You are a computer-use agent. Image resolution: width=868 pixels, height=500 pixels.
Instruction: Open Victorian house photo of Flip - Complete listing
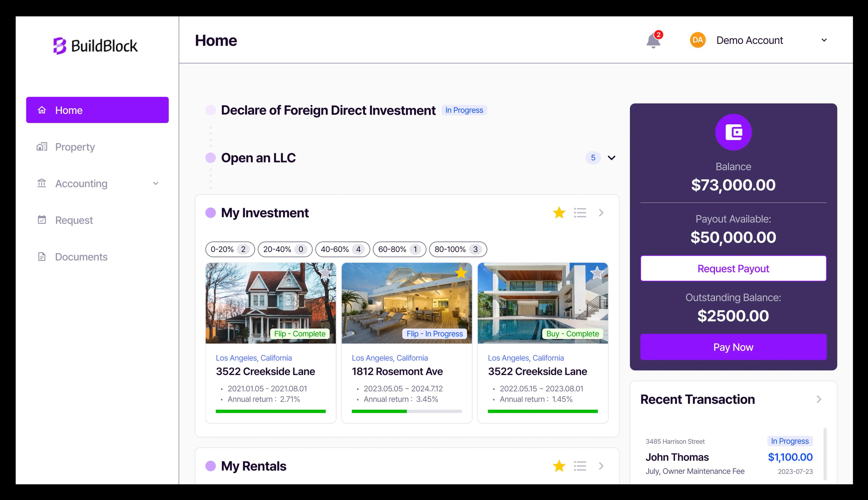(x=270, y=303)
